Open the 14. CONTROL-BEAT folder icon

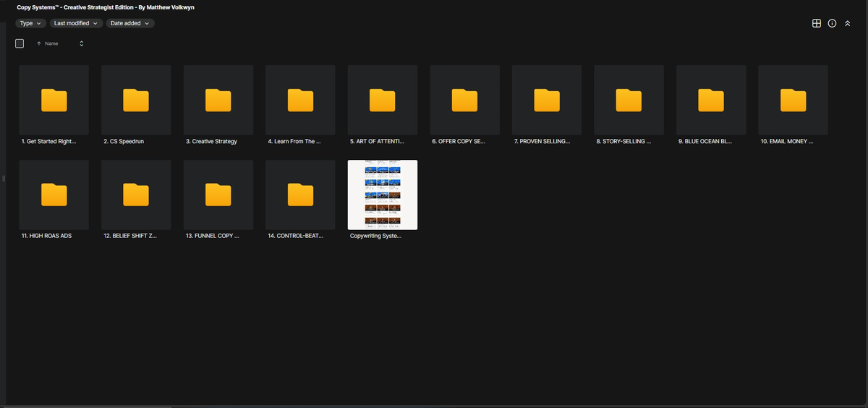[x=301, y=195]
